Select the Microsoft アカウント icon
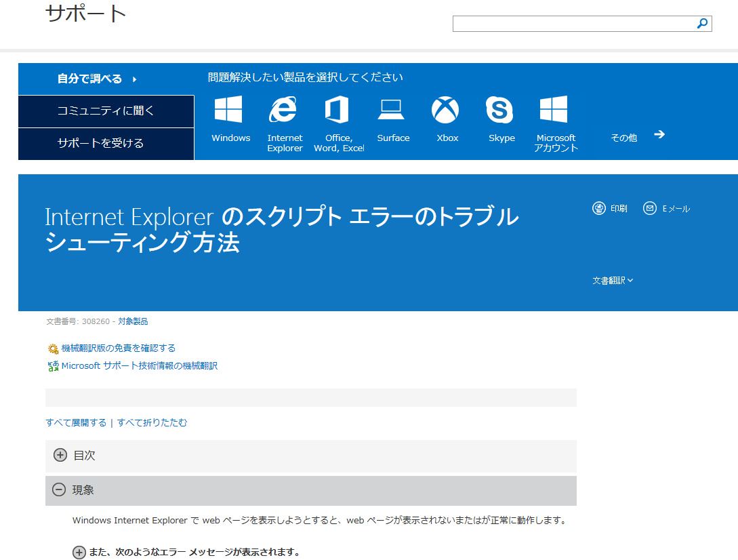Screen dimensions: 738x560 [x=554, y=109]
